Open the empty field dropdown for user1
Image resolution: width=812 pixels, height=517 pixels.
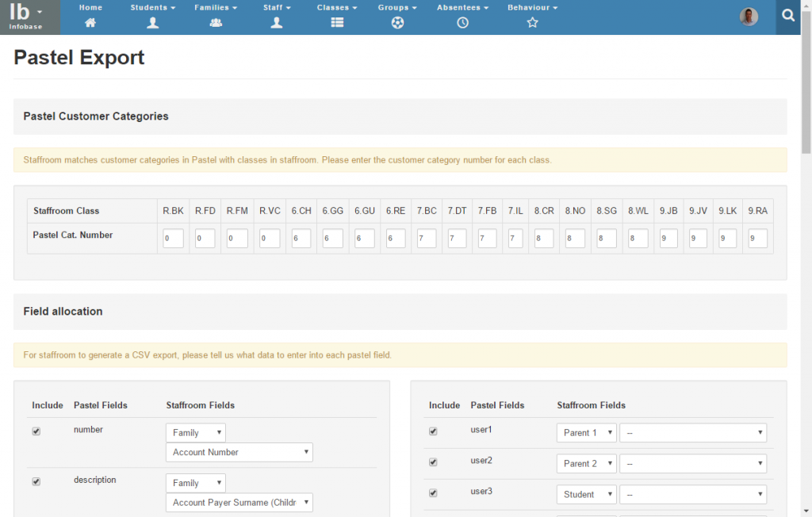(693, 433)
